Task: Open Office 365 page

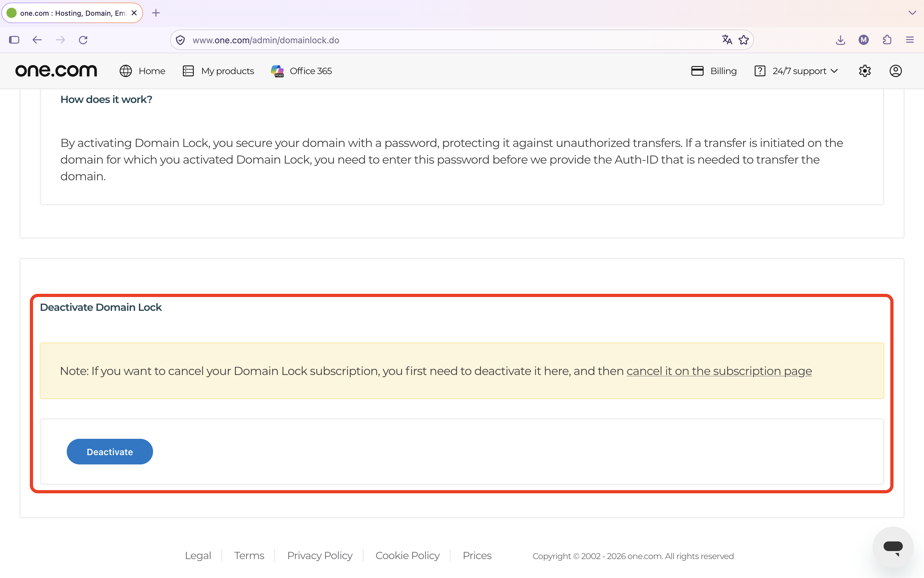Action: pos(301,71)
